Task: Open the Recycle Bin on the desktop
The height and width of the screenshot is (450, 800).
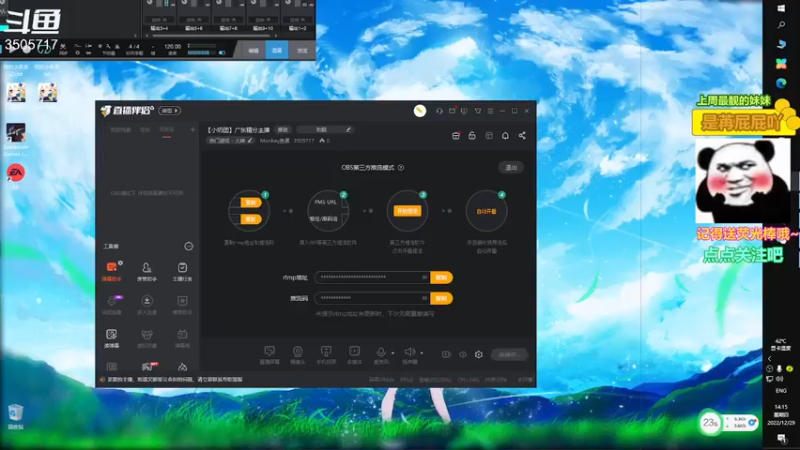Action: (x=15, y=416)
